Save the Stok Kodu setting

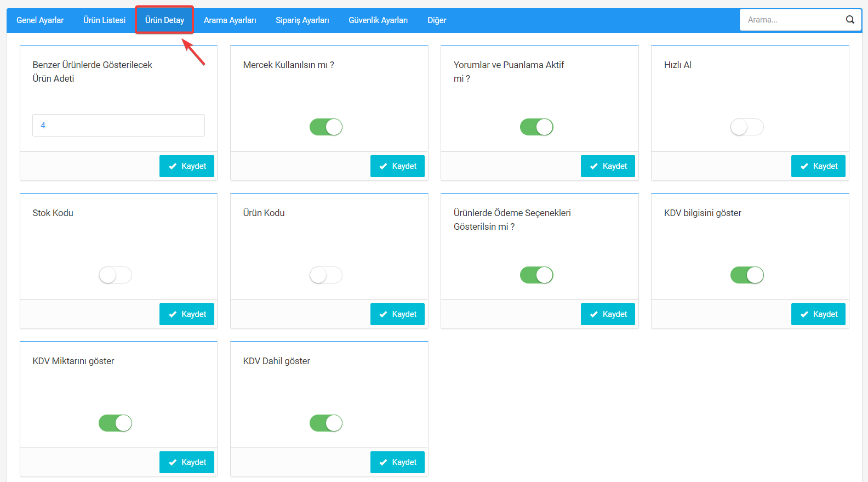tap(187, 314)
